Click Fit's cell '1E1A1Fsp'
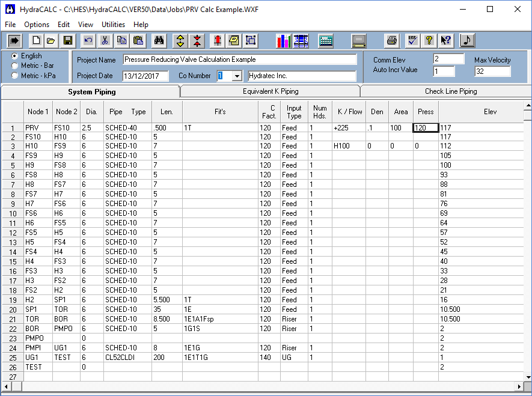The height and width of the screenshot is (396, 532). pyautogui.click(x=220, y=319)
